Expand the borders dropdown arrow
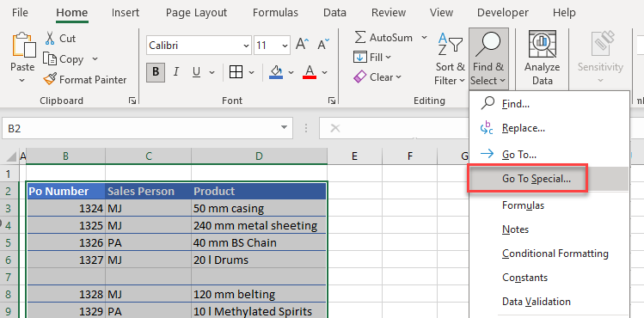 251,73
